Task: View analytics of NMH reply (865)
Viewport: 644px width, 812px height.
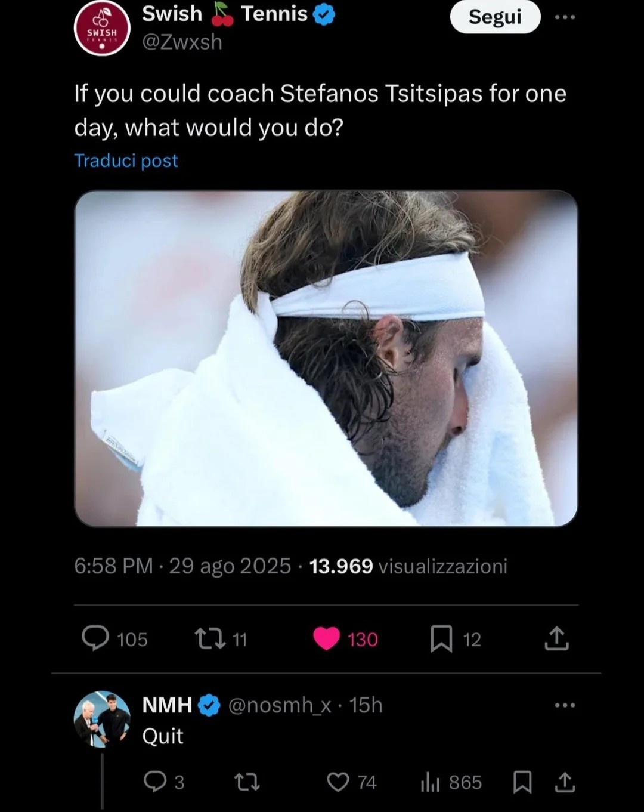Action: click(x=431, y=782)
